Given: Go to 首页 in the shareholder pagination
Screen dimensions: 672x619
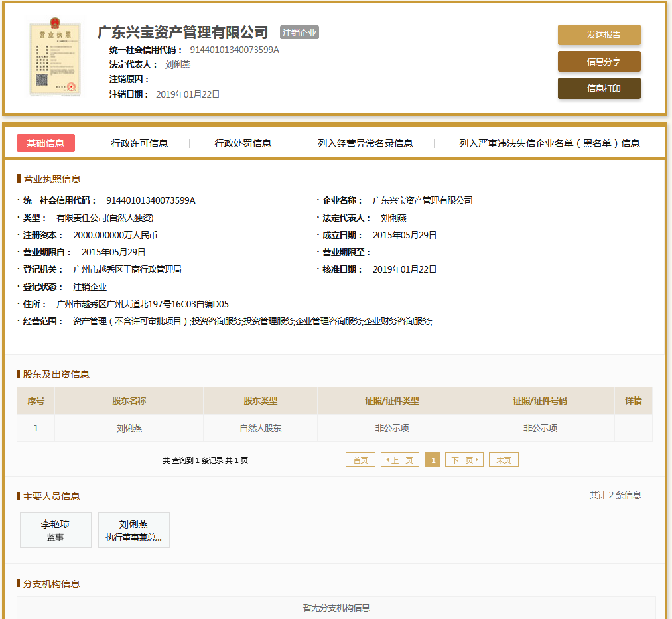Looking at the screenshot, I should [x=360, y=459].
